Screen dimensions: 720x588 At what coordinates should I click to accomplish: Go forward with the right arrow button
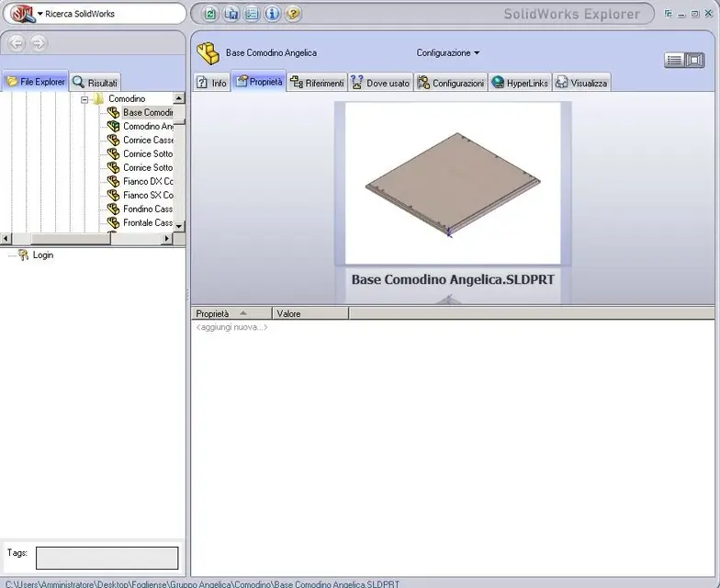pos(39,43)
